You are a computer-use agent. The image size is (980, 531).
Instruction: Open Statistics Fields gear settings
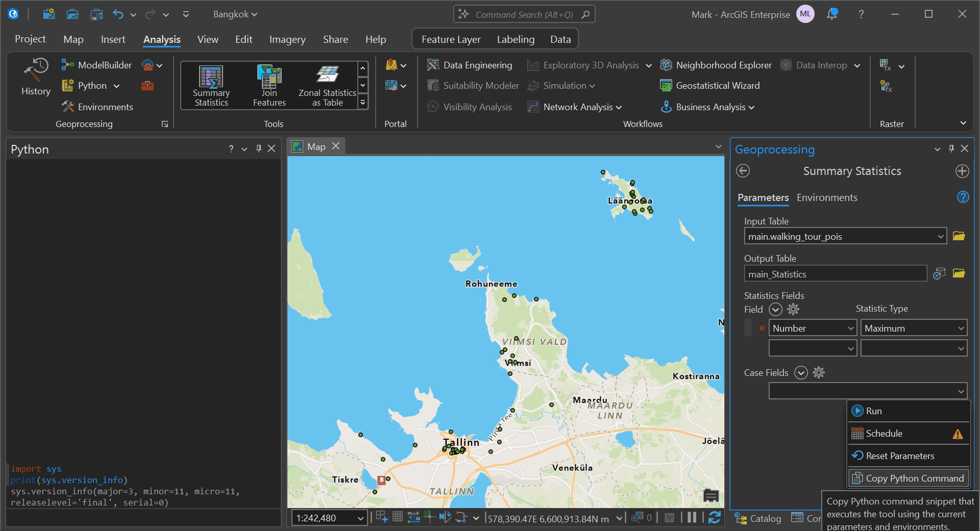(793, 309)
